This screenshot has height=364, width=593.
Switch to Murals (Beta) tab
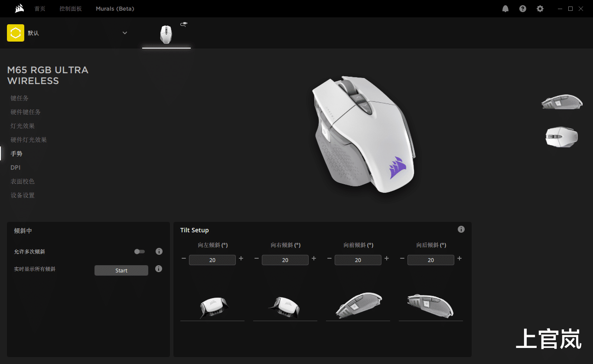[x=115, y=9]
